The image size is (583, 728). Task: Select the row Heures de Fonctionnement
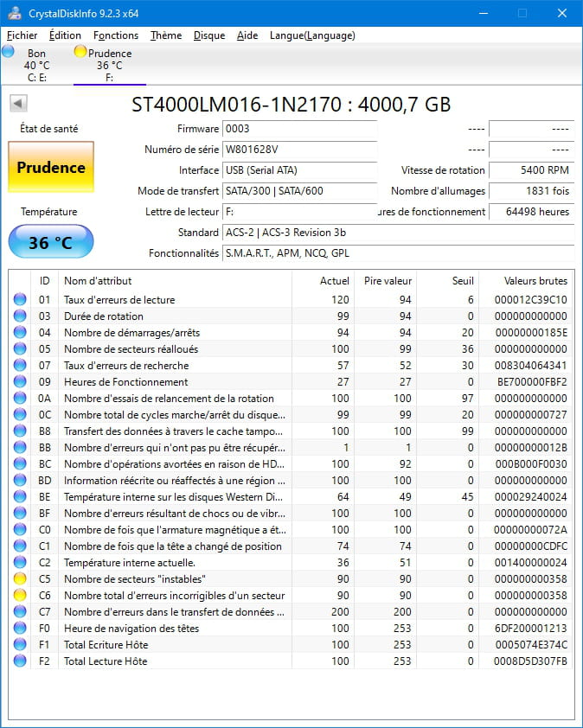coord(291,381)
